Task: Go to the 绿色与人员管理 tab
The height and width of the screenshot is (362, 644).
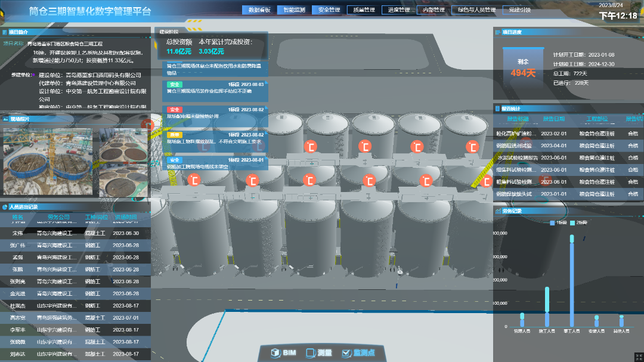Action: tap(476, 10)
